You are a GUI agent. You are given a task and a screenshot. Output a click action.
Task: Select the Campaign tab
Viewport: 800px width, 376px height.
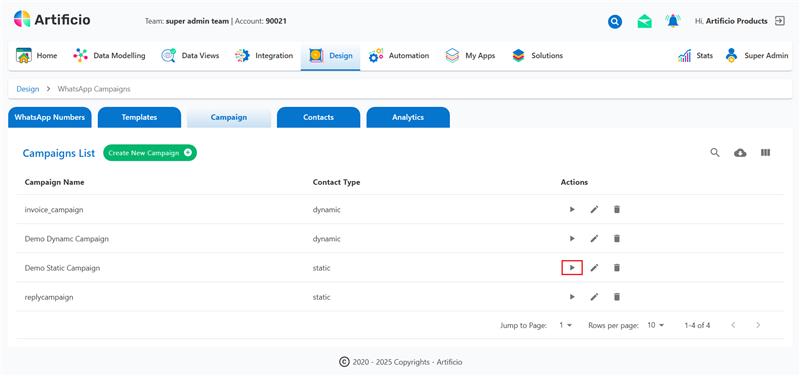[229, 117]
